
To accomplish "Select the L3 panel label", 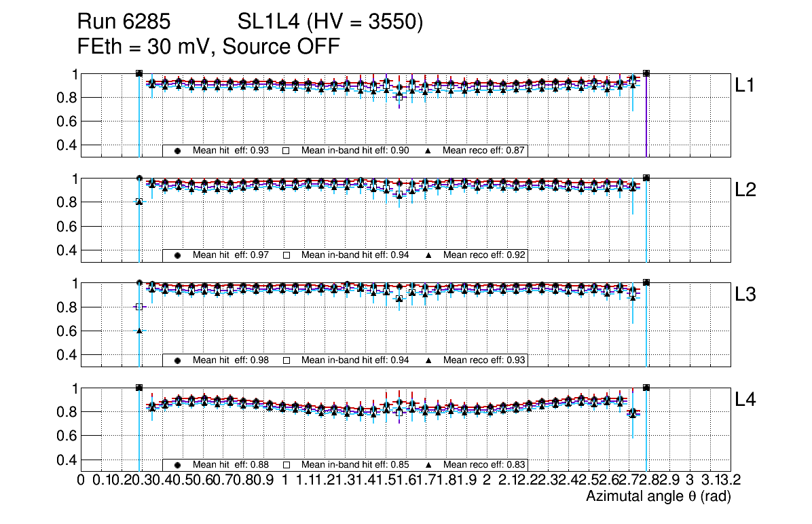I will point(747,295).
